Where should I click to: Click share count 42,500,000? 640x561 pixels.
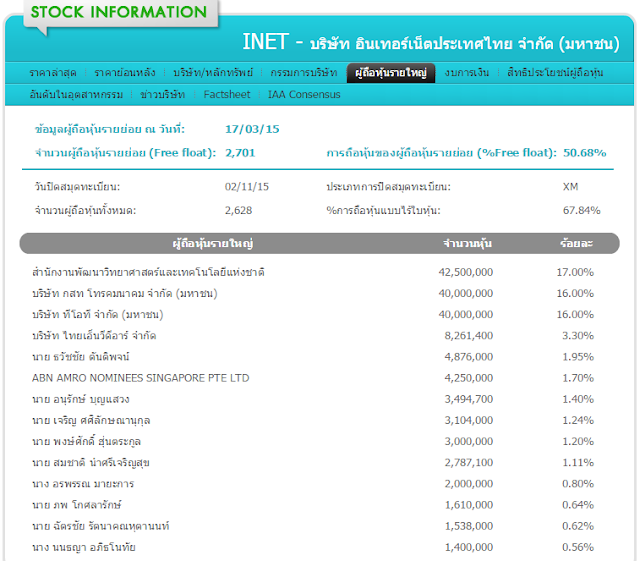coord(466,272)
